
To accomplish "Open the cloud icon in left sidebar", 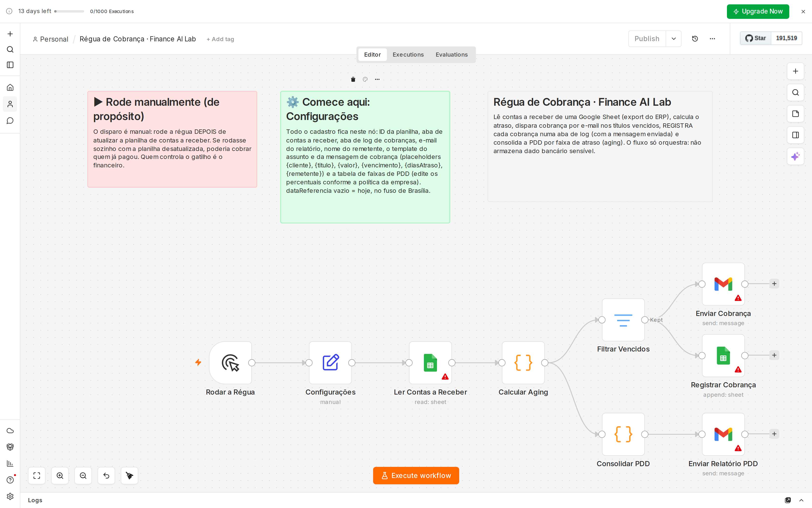I will coord(10,431).
